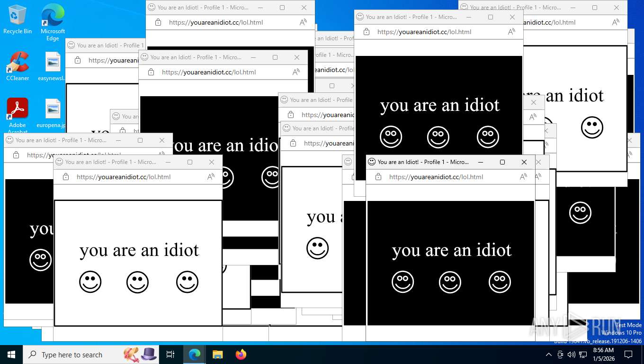The image size is (644, 364).
Task: Click the first white smiley on the focused window's page
Action: tap(403, 282)
